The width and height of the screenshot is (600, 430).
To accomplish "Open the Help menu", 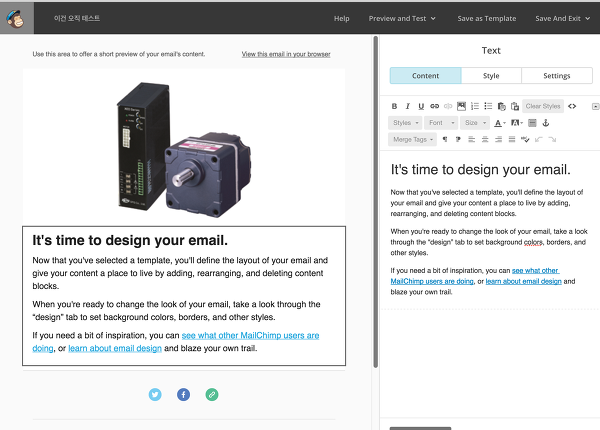I will point(341,18).
